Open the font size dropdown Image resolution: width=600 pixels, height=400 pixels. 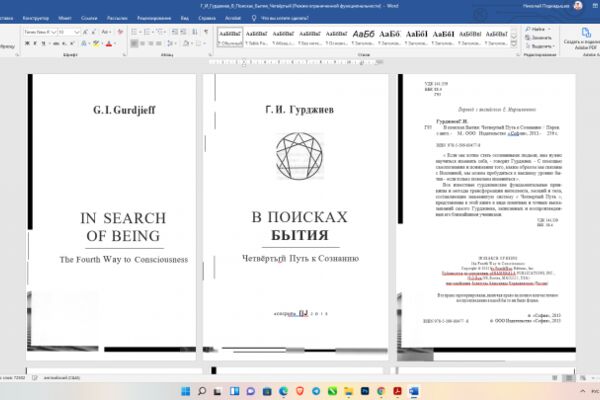(77, 32)
